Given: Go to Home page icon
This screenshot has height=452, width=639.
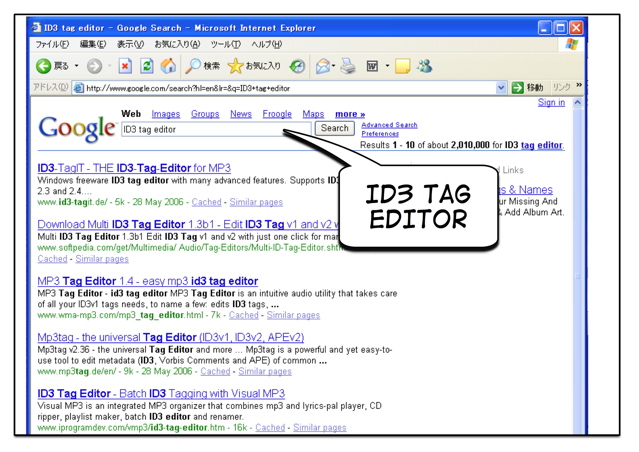Looking at the screenshot, I should point(168,66).
